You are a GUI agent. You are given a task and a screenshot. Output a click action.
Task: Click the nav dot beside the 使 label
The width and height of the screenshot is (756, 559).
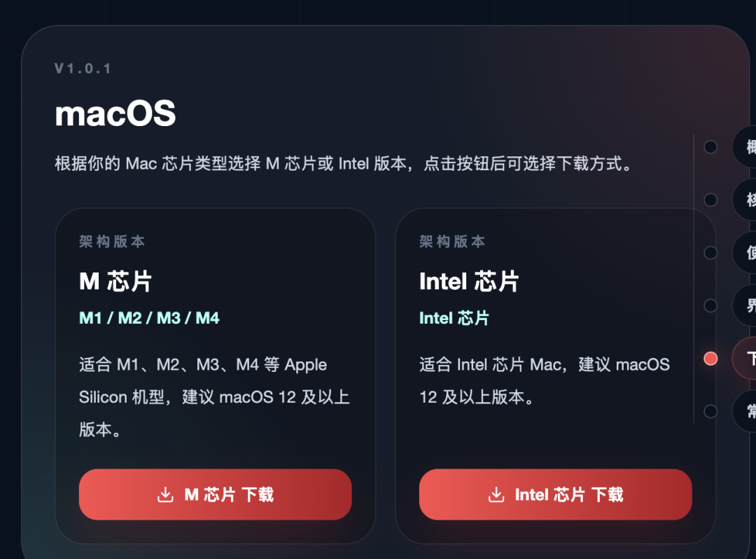[710, 252]
